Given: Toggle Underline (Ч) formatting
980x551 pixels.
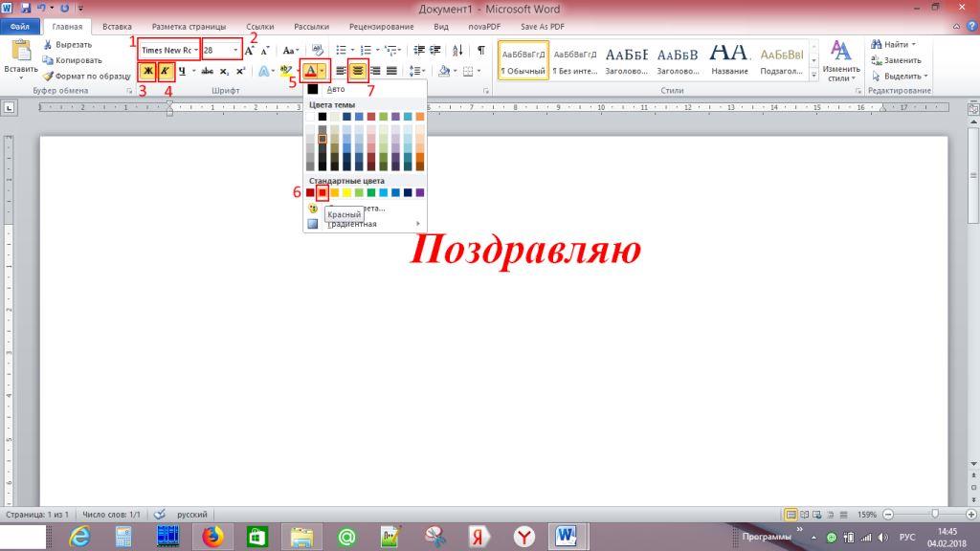Looking at the screenshot, I should click(182, 71).
